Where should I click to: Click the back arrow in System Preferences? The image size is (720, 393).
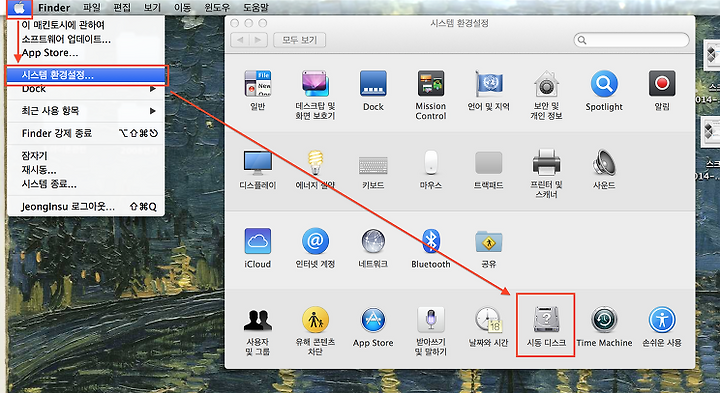click(x=240, y=40)
